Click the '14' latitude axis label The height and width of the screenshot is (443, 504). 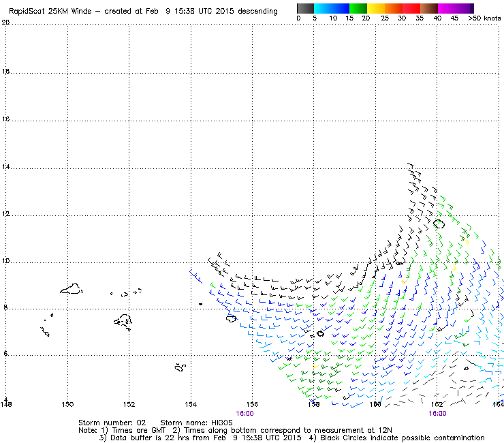point(5,167)
